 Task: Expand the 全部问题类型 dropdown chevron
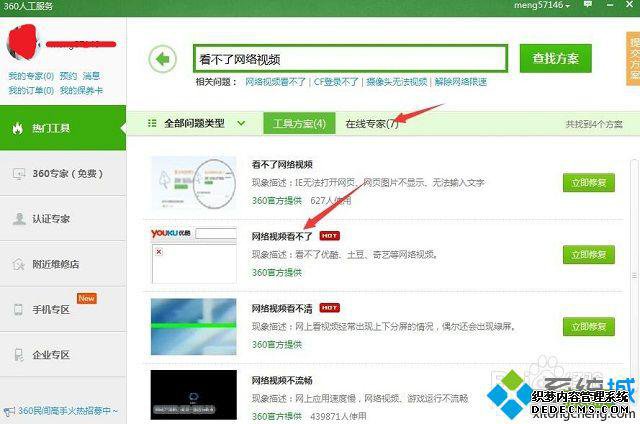(x=241, y=123)
